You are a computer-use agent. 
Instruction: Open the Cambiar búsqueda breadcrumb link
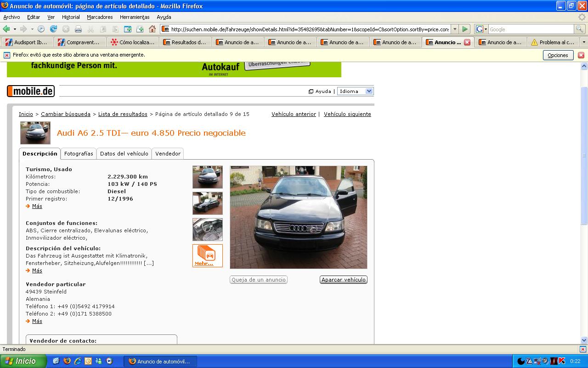point(66,114)
